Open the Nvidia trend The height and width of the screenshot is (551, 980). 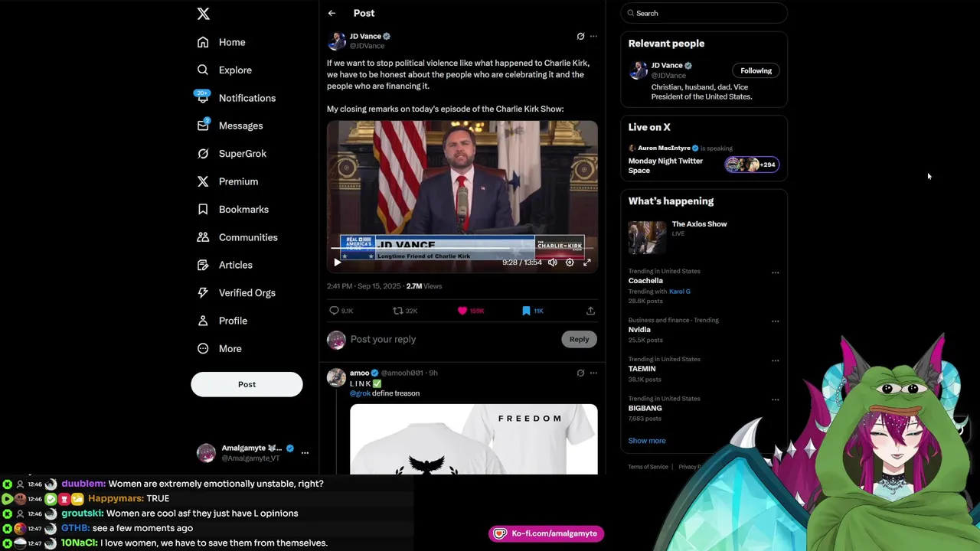(639, 330)
